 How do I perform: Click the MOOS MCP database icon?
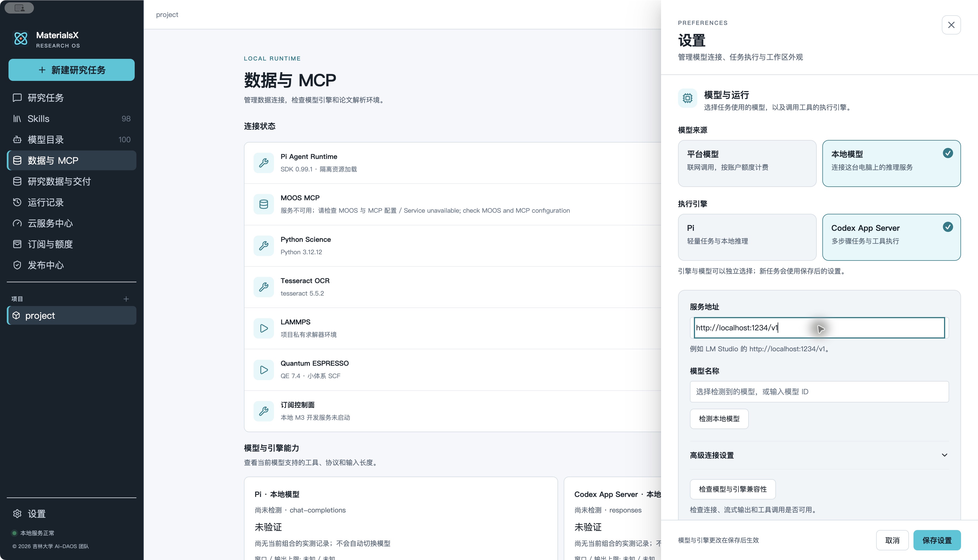[263, 204]
